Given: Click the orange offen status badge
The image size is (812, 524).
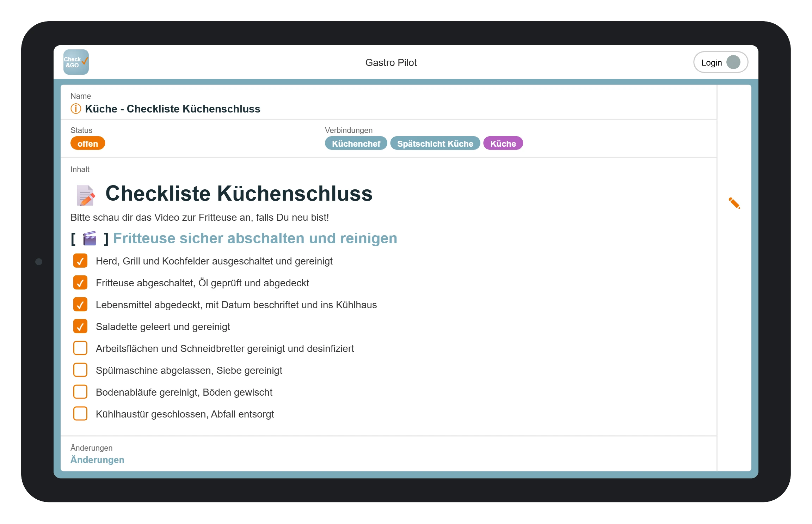Looking at the screenshot, I should point(88,144).
